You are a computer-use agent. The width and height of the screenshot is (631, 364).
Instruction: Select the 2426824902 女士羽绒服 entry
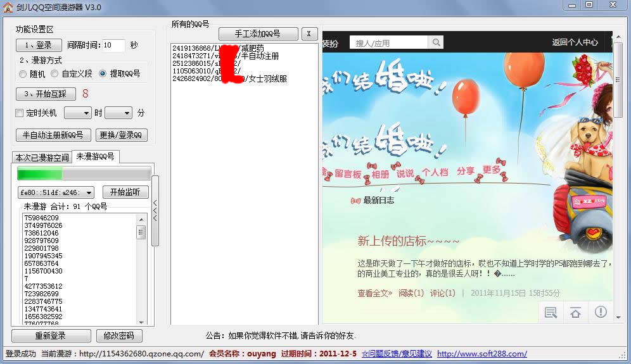(x=229, y=79)
